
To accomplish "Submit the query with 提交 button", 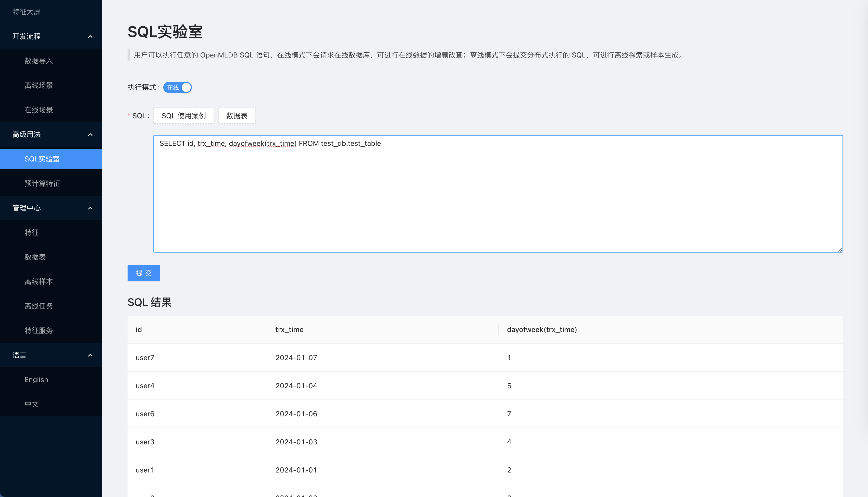I will 144,273.
